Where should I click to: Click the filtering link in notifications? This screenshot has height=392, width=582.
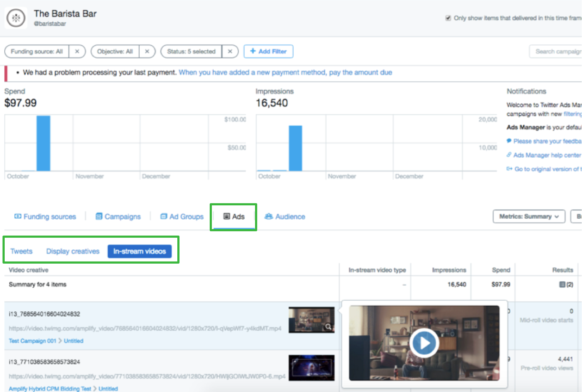(573, 114)
